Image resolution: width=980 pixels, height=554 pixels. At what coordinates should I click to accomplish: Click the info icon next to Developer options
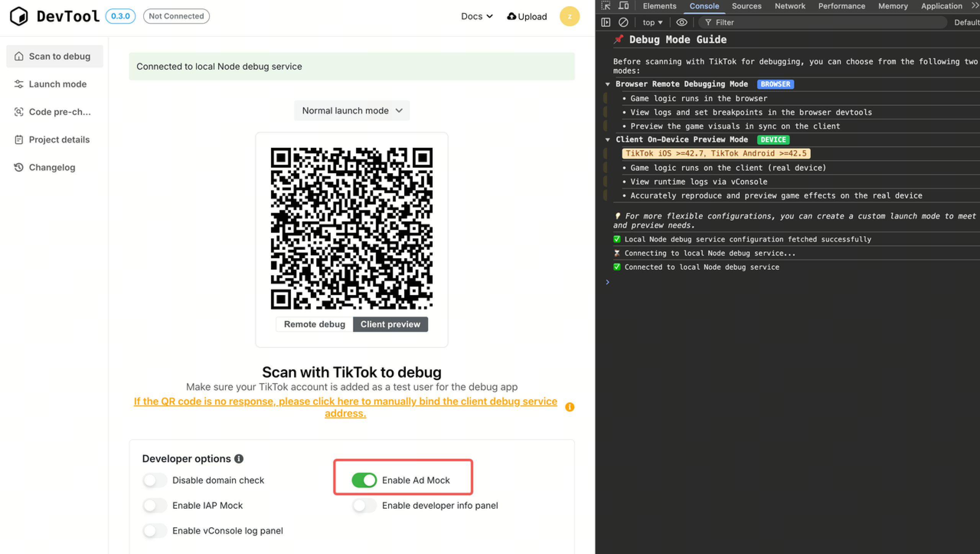[239, 459]
